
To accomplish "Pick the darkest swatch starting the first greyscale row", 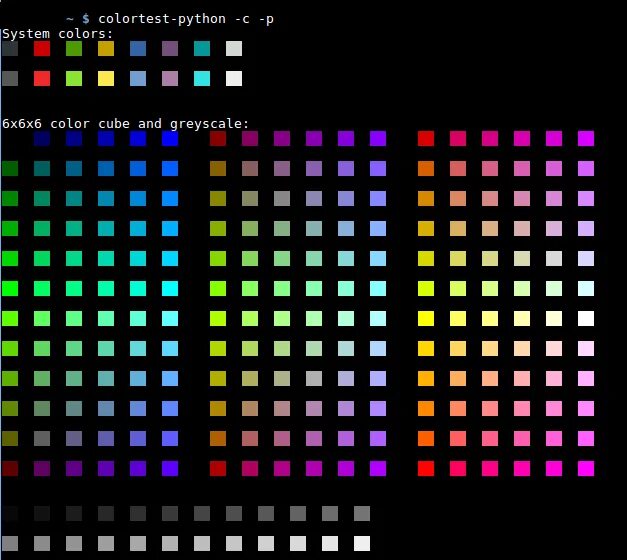I will click(10, 514).
